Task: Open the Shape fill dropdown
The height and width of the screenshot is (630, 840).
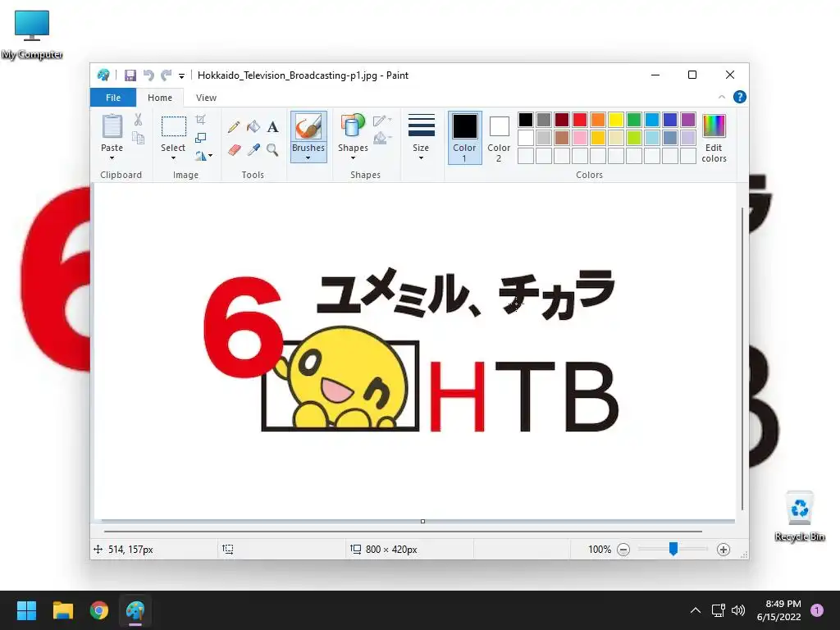Action: (x=382, y=139)
